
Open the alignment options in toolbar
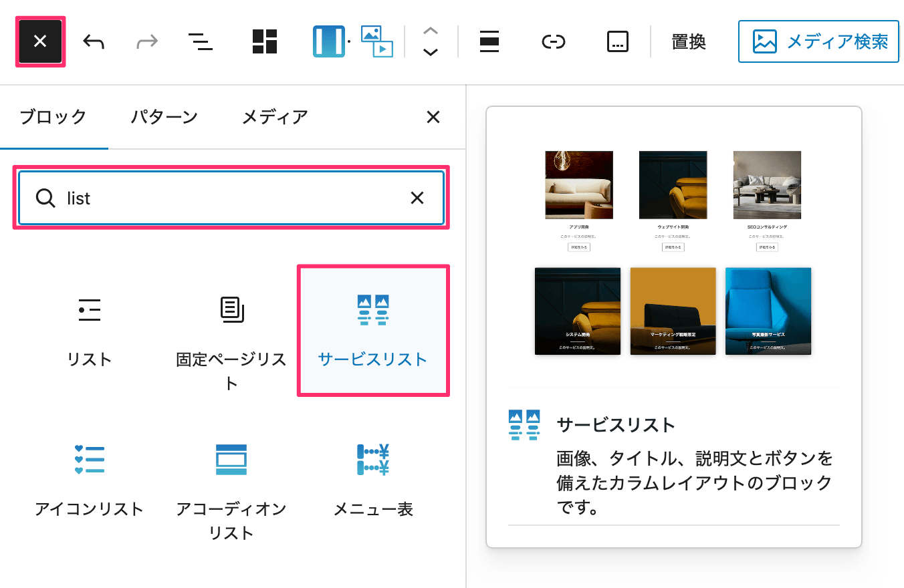coord(489,41)
